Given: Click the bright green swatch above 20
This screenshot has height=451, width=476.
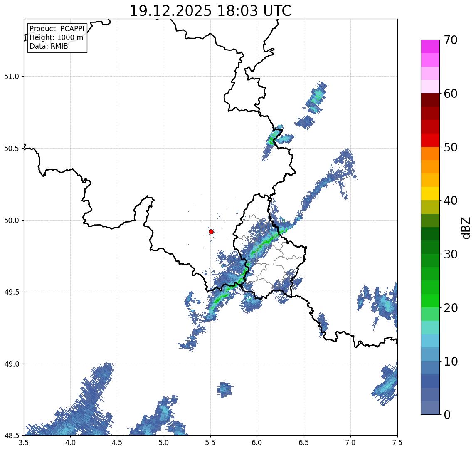Looking at the screenshot, I should point(430,300).
